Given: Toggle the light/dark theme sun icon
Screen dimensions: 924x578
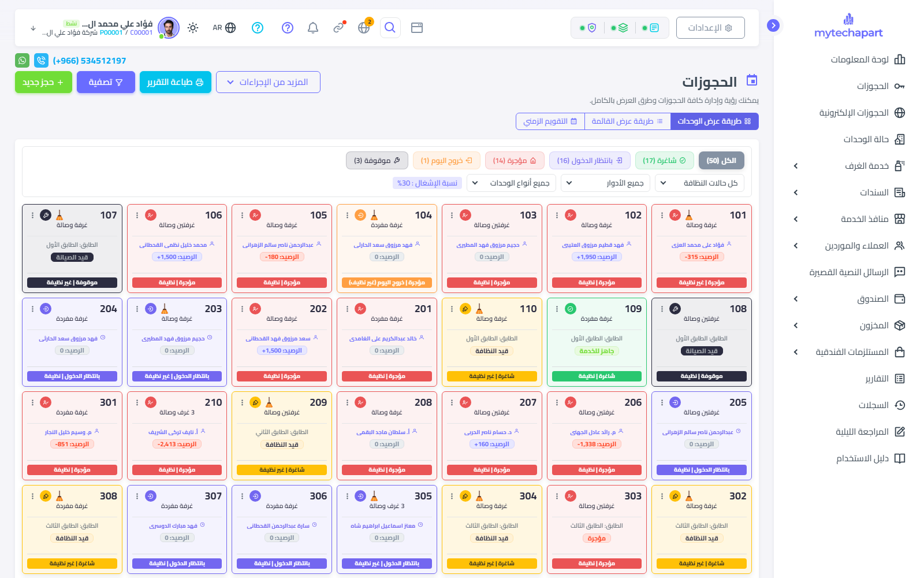Looking at the screenshot, I should click(193, 28).
